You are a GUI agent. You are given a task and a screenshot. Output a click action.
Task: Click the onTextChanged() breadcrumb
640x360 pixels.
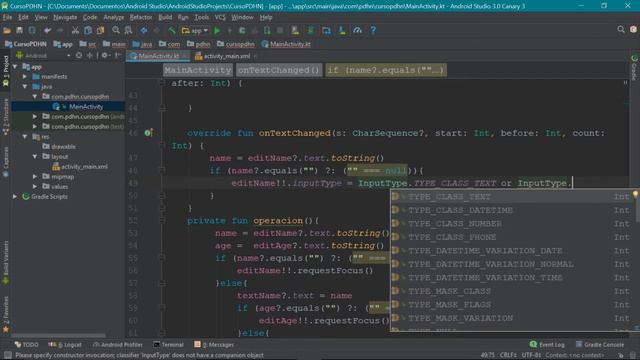pos(279,70)
